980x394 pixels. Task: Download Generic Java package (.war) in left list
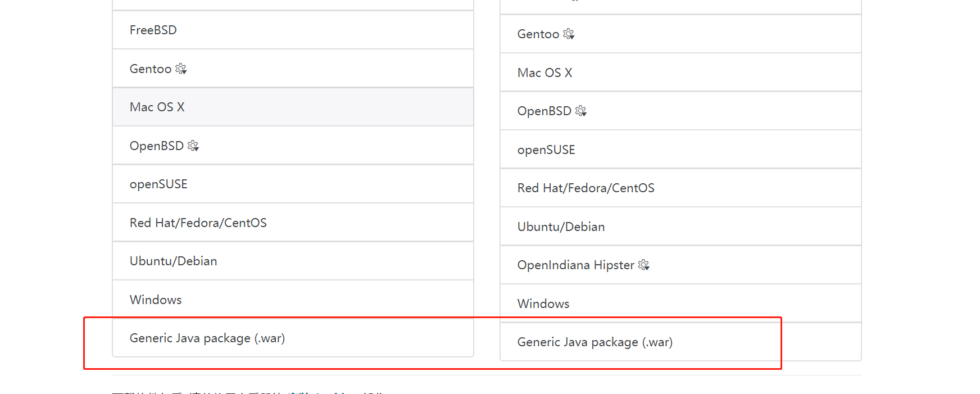(293, 338)
